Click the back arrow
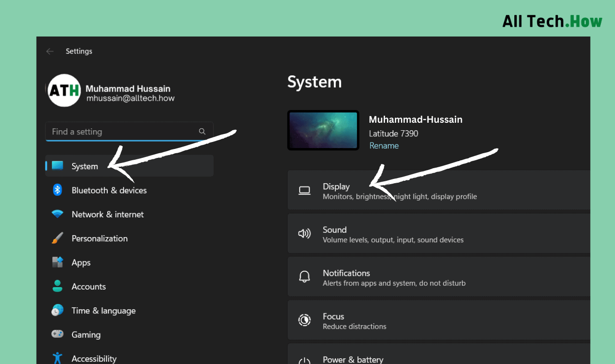 [50, 51]
